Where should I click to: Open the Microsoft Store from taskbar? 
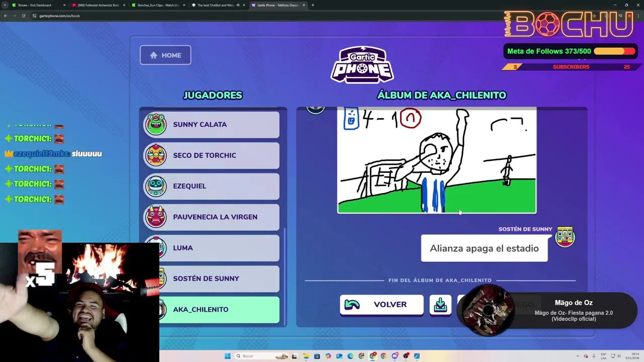pyautogui.click(x=317, y=356)
